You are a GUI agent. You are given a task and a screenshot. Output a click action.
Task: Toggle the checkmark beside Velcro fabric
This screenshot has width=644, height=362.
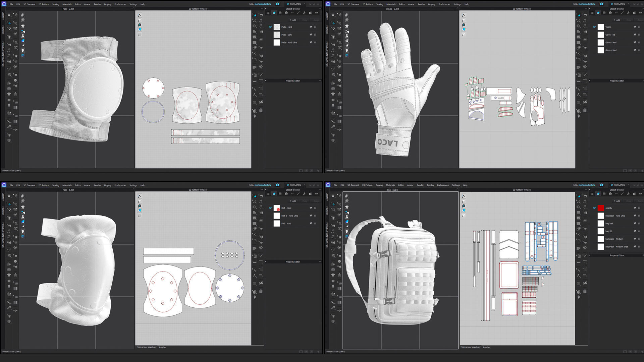pos(594,27)
